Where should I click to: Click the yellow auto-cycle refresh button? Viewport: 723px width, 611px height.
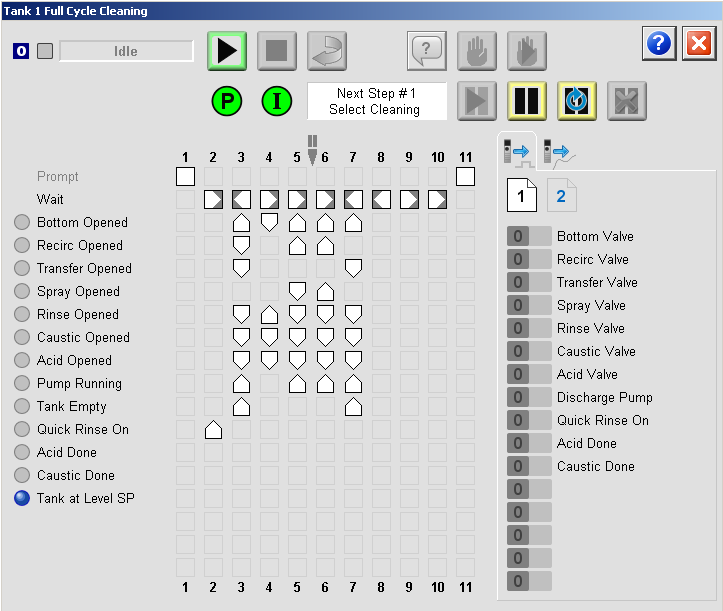click(577, 101)
